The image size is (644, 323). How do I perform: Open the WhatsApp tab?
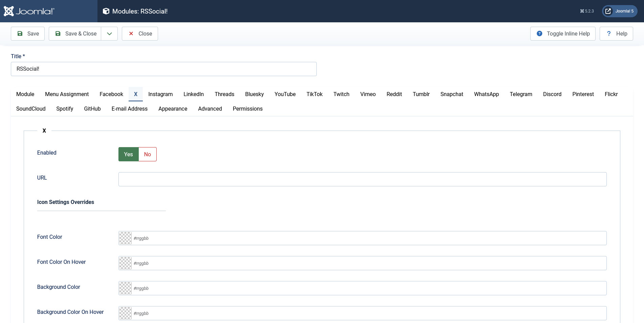(487, 94)
